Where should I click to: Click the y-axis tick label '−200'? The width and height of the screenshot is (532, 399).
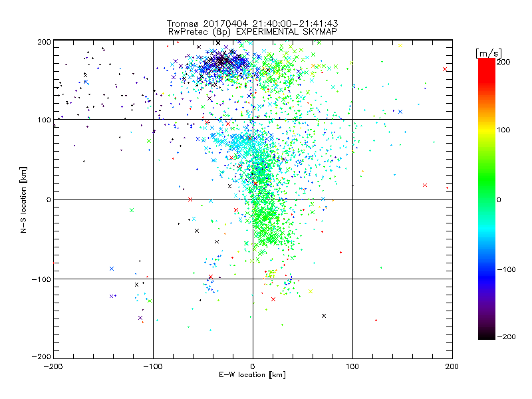click(41, 356)
